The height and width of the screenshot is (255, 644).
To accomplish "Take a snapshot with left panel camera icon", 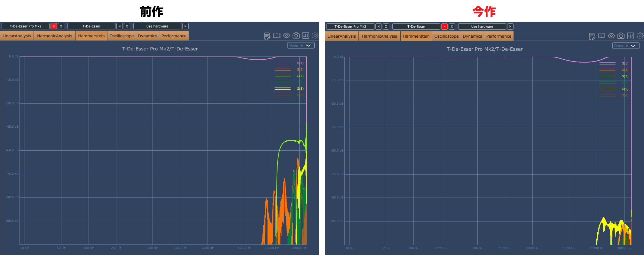I will [x=296, y=35].
